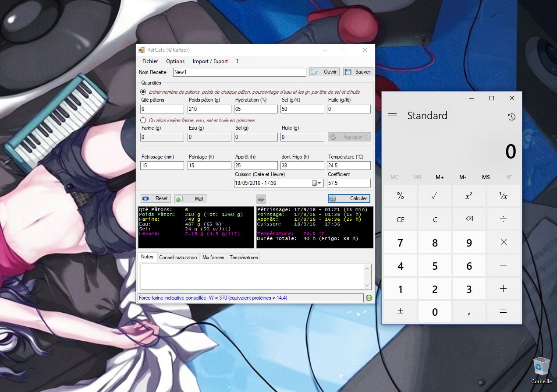Switch to the Températures tab

[x=244, y=258]
